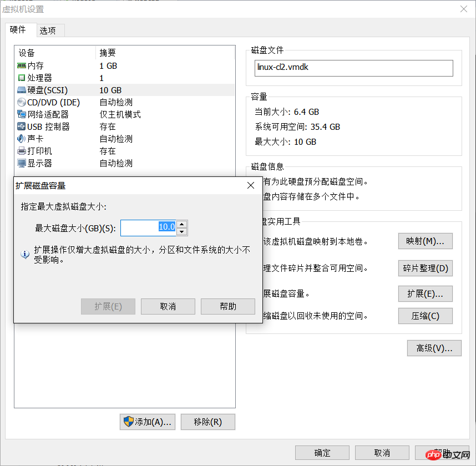Click the 添加(A) add hardware button
This screenshot has height=466, width=476.
[147, 422]
